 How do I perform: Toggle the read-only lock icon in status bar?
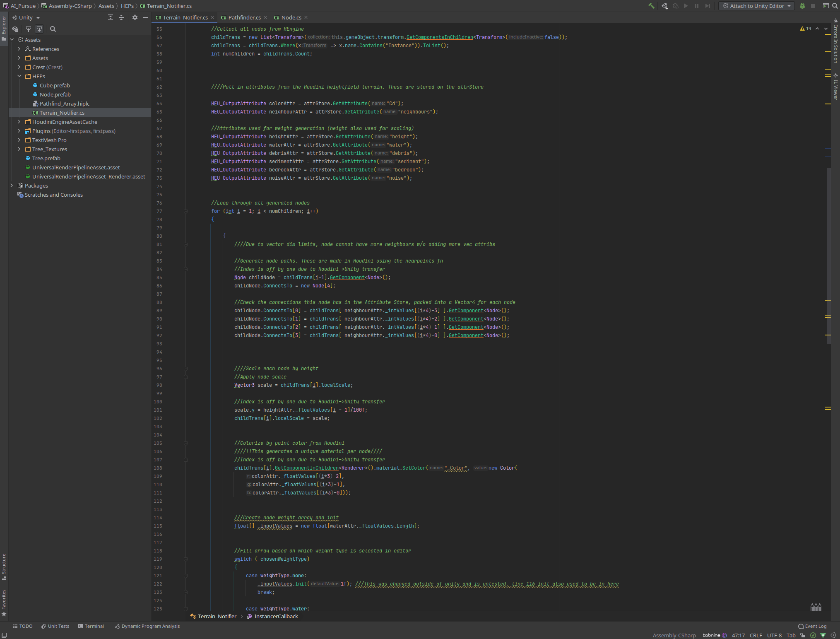pos(803,635)
